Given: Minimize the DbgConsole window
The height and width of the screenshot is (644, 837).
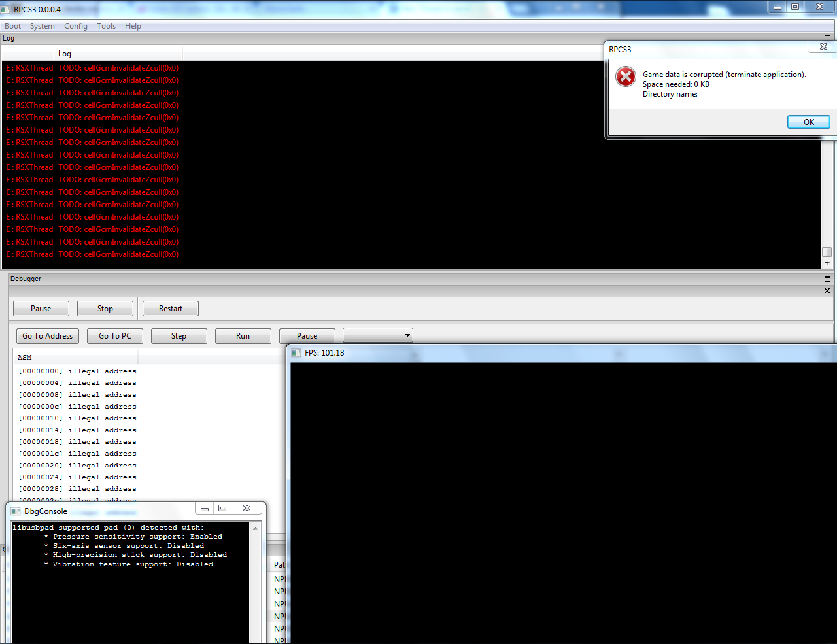Looking at the screenshot, I should tap(205, 508).
